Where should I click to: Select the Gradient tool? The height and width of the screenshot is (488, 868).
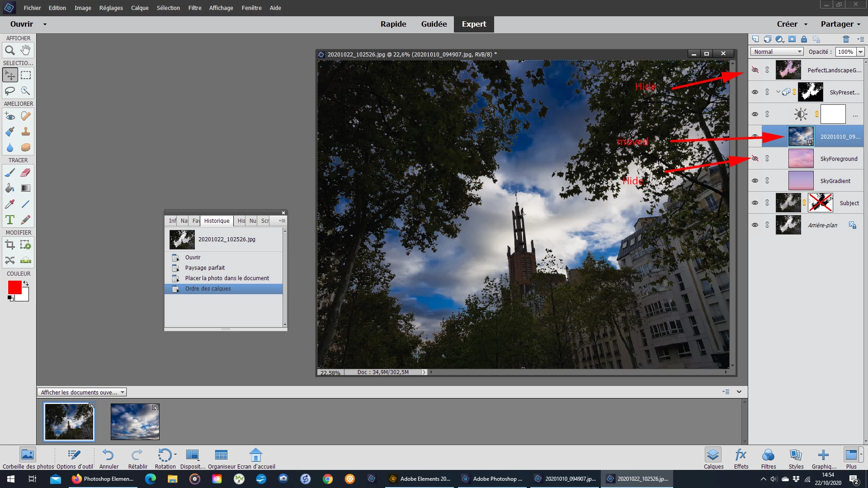click(26, 188)
